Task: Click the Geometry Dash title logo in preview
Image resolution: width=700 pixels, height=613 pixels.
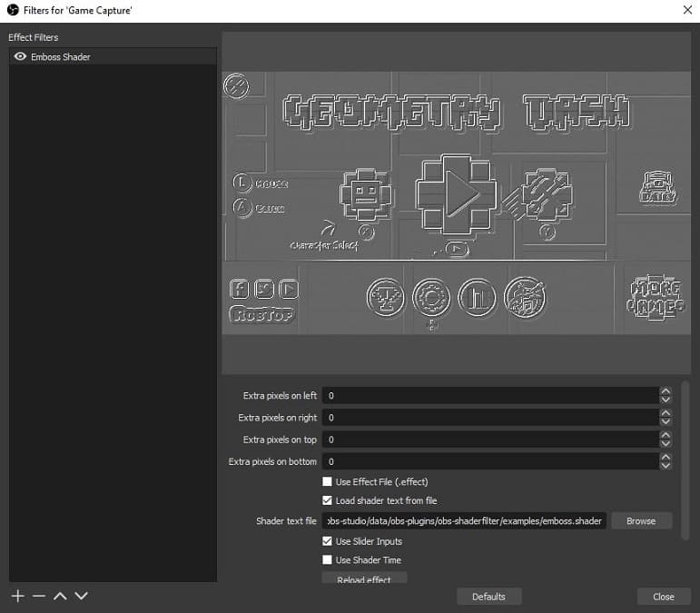Action: coord(457,112)
